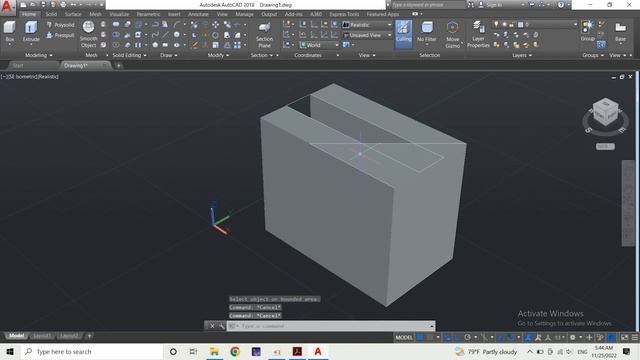Click the Group tool icon
This screenshot has height=360, width=640.
(587, 31)
